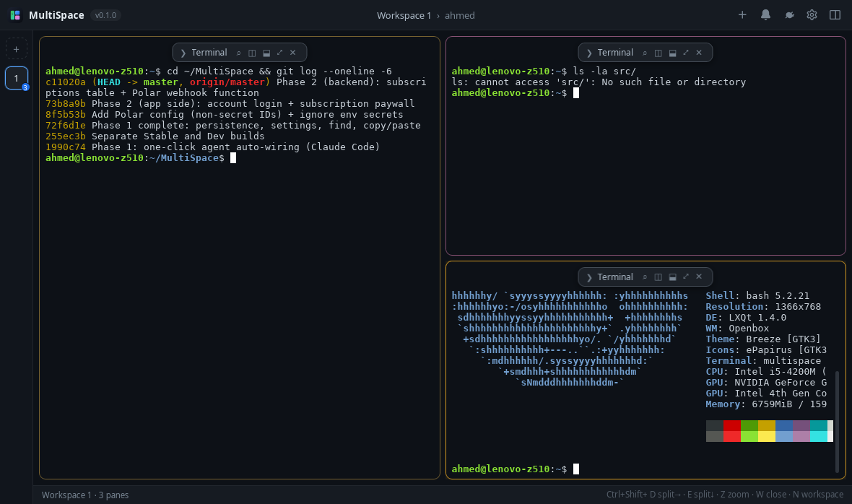Image resolution: width=852 pixels, height=504 pixels.
Task: Click the Workspace 1 breadcrumb
Action: coord(404,15)
